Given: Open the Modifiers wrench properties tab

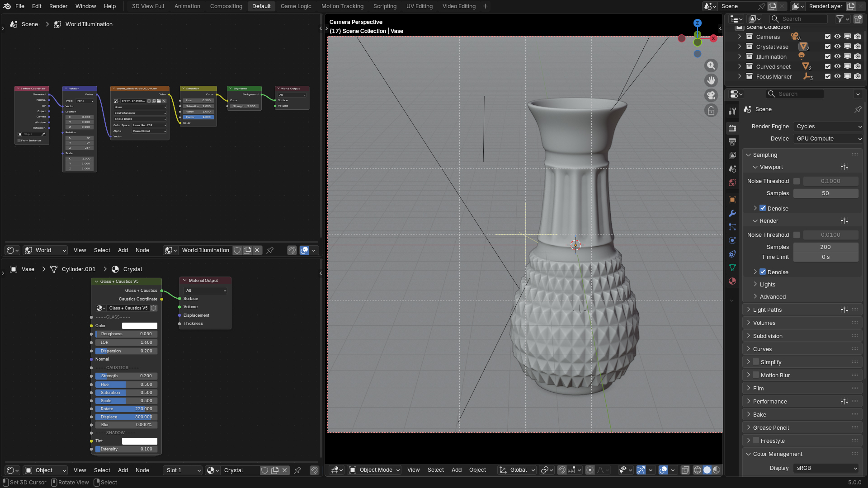Looking at the screenshot, I should point(732,213).
